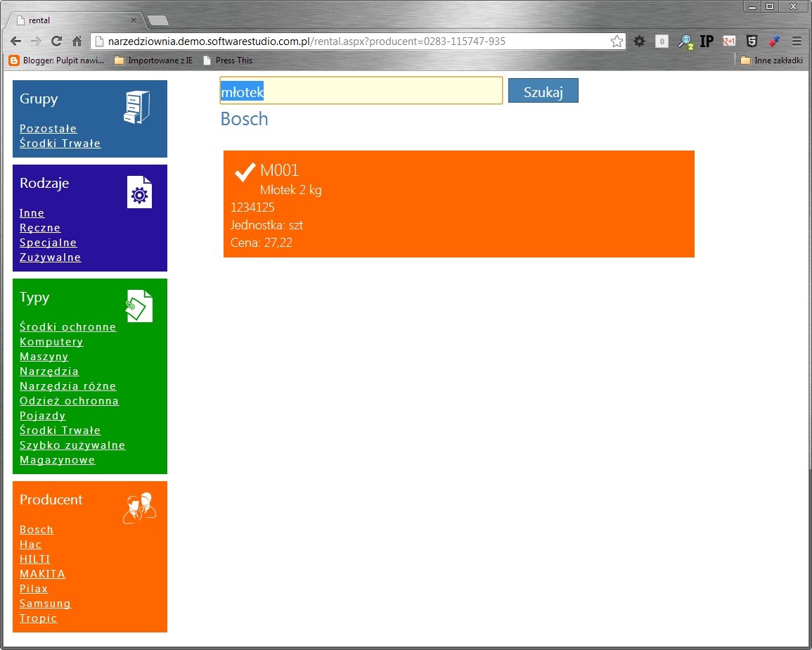
Task: Click the Szukaj search button
Action: (543, 91)
